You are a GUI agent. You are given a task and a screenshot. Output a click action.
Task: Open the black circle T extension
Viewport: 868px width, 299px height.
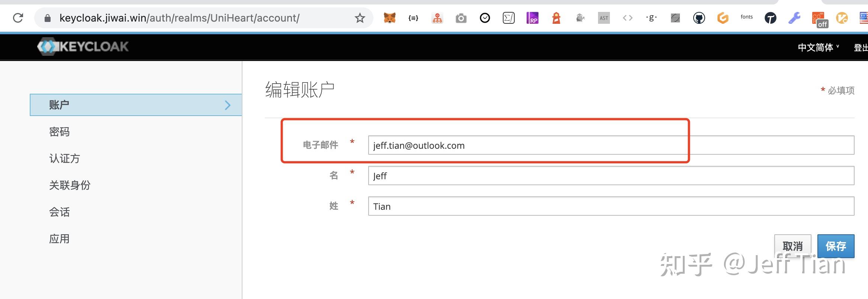click(770, 18)
